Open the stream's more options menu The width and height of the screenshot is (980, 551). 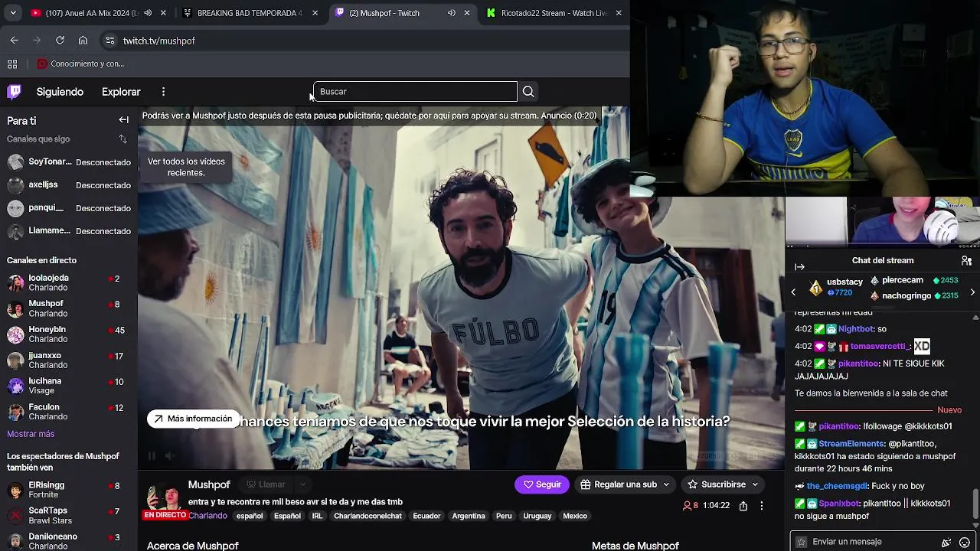click(x=761, y=506)
